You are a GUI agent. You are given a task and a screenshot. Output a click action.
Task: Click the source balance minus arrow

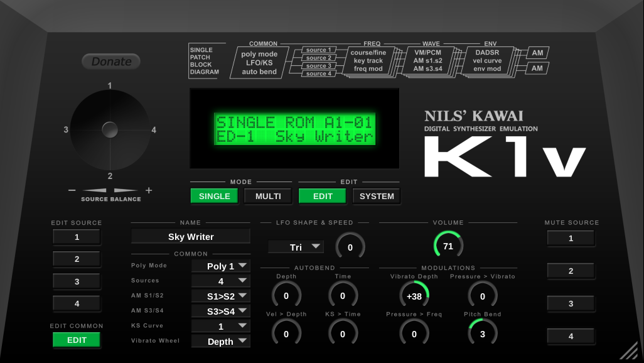[94, 190]
